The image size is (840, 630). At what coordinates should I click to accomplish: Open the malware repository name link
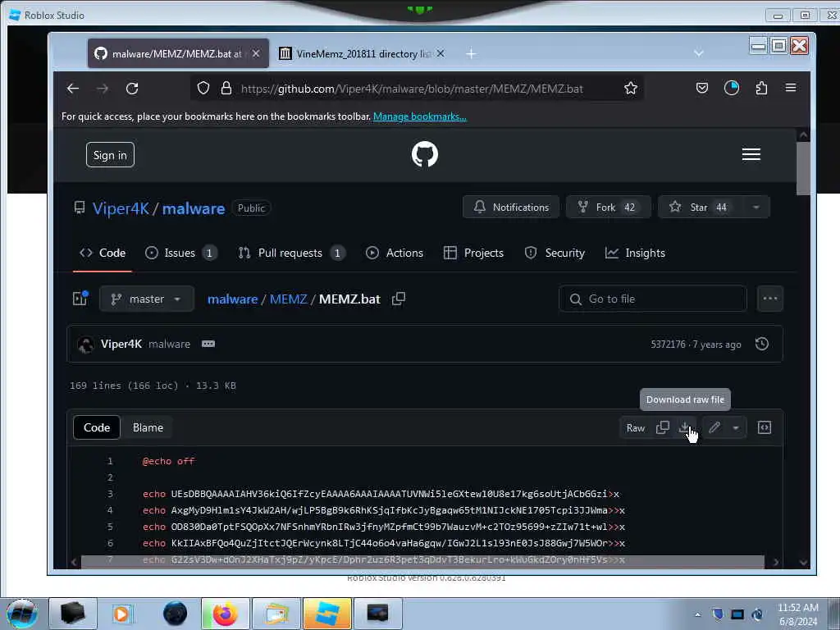point(194,208)
